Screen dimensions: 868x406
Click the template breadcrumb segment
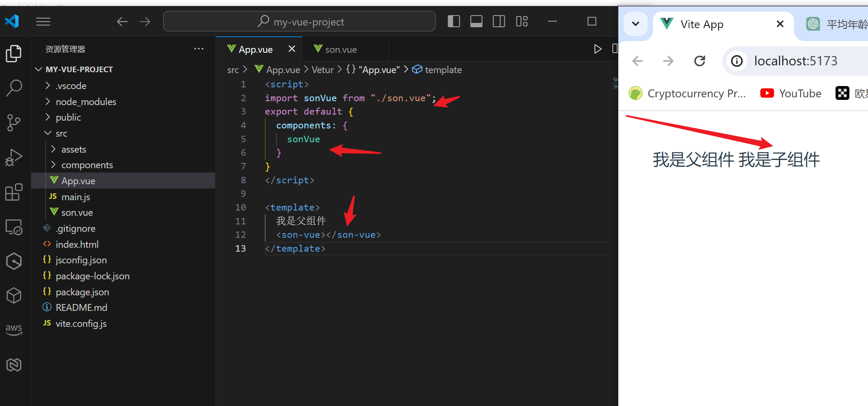(x=437, y=70)
